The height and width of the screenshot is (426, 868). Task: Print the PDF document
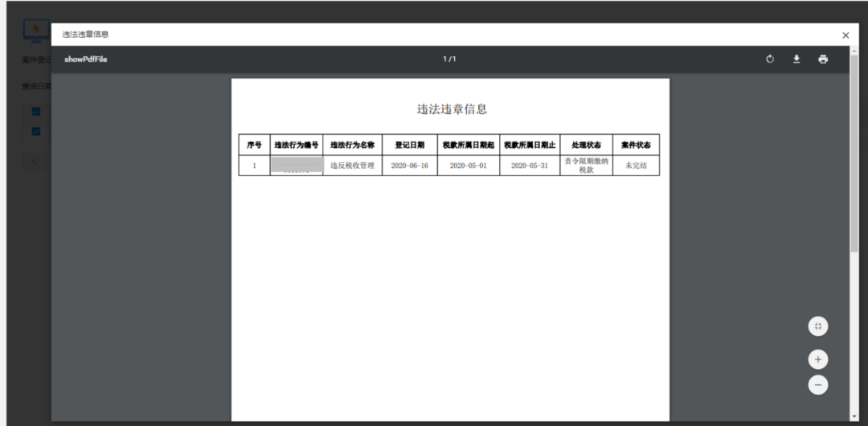tap(823, 59)
